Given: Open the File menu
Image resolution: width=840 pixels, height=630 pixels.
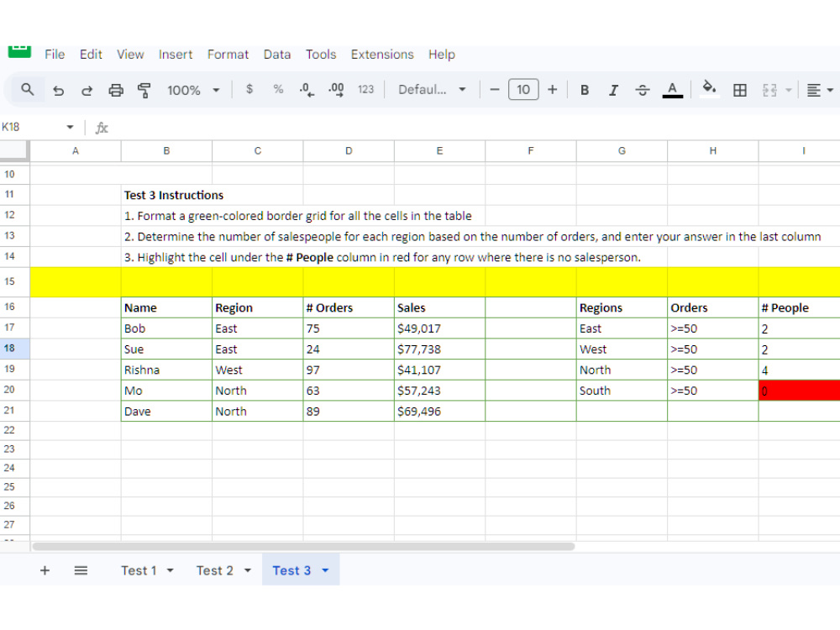Looking at the screenshot, I should click(x=55, y=54).
